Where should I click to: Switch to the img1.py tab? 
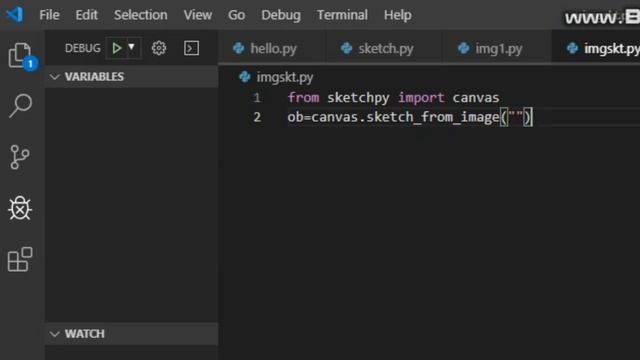coord(498,49)
